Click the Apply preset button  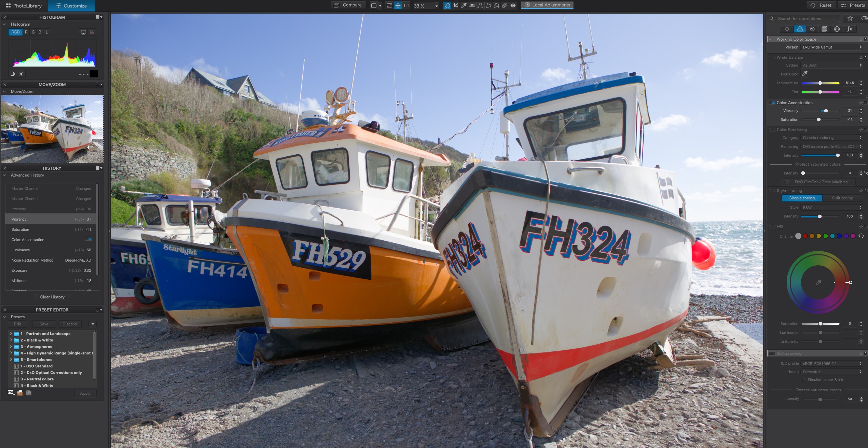click(84, 393)
